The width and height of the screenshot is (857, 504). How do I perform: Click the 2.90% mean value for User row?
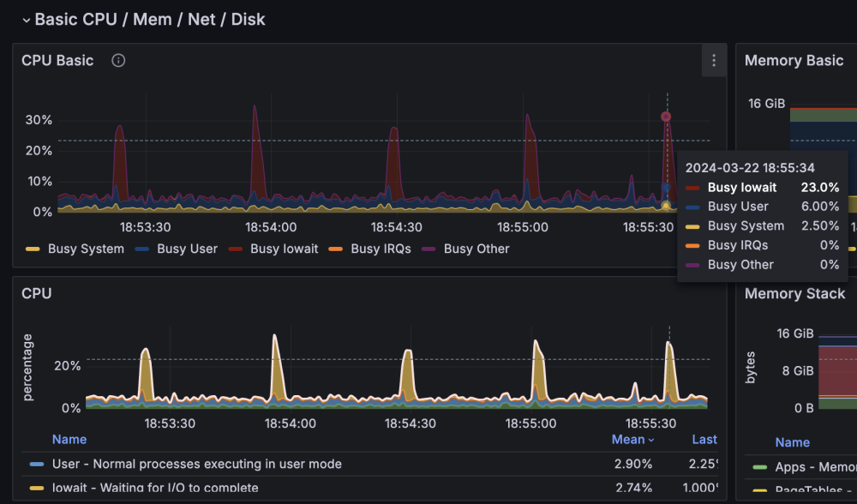[633, 464]
